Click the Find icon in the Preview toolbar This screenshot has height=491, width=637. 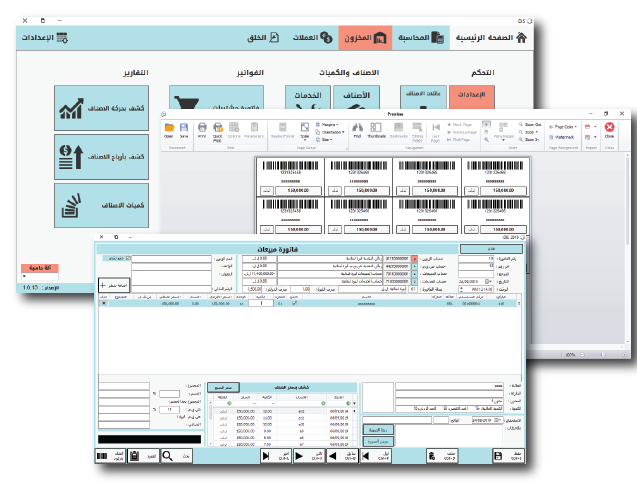[357, 129]
